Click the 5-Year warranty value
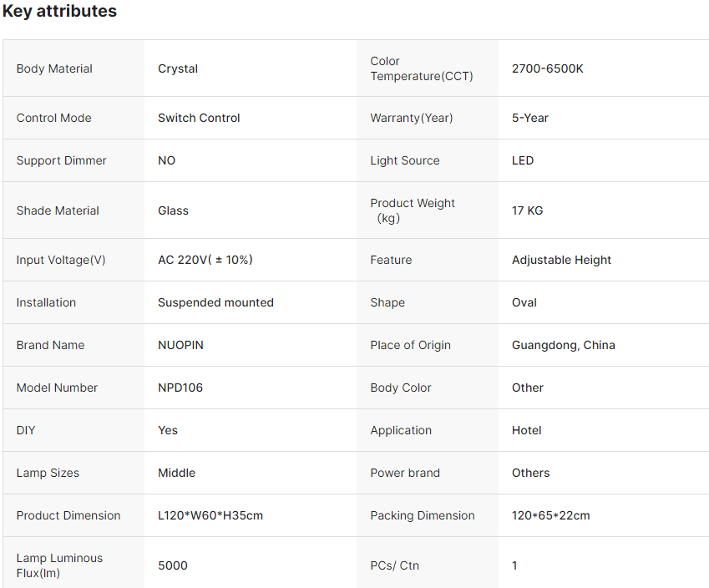The image size is (709, 588). [529, 118]
